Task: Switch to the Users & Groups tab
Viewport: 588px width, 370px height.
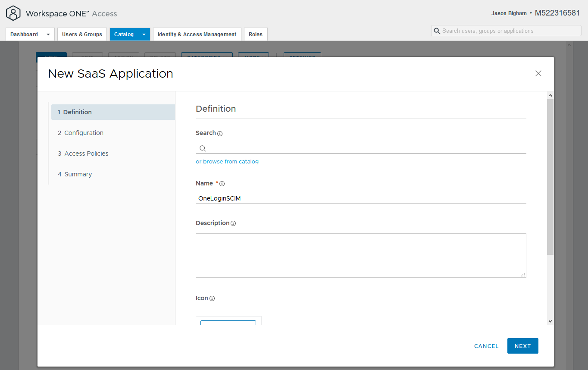Action: (82, 34)
